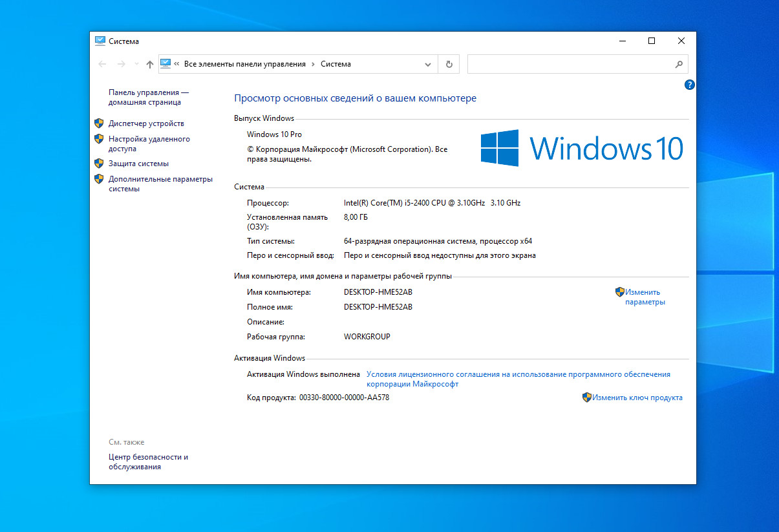The height and width of the screenshot is (532, 779).
Task: Click the Система window title icon
Action: coord(100,41)
